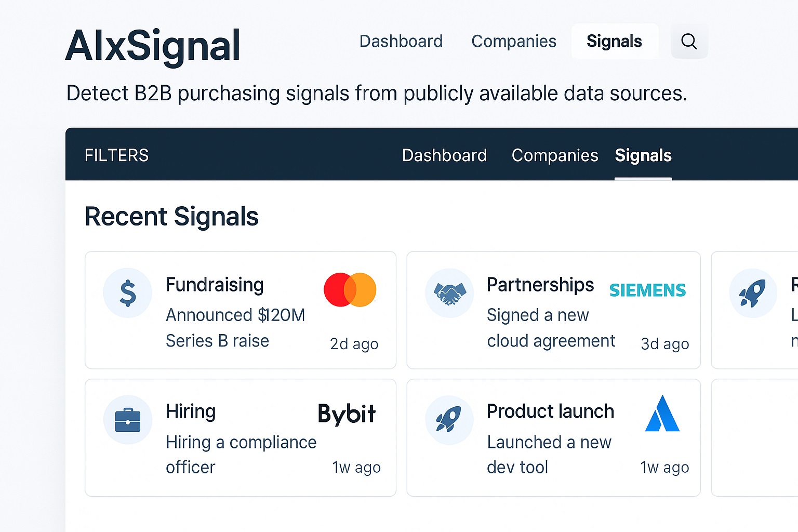Viewport: 798px width, 532px height.
Task: Switch to the Signals tab in the dark bar
Action: tap(643, 155)
